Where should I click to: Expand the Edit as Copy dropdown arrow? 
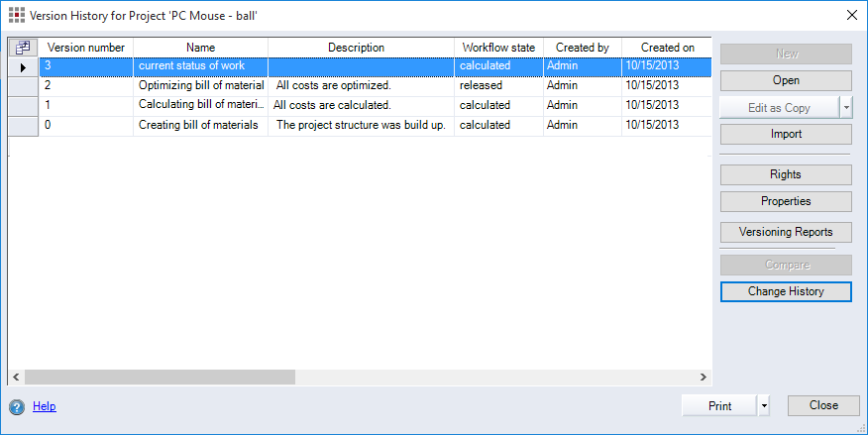pyautogui.click(x=845, y=108)
